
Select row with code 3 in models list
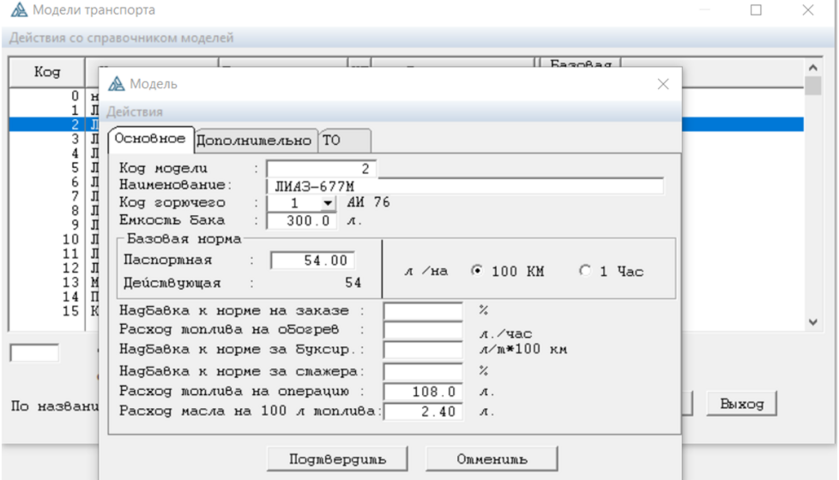point(54,139)
